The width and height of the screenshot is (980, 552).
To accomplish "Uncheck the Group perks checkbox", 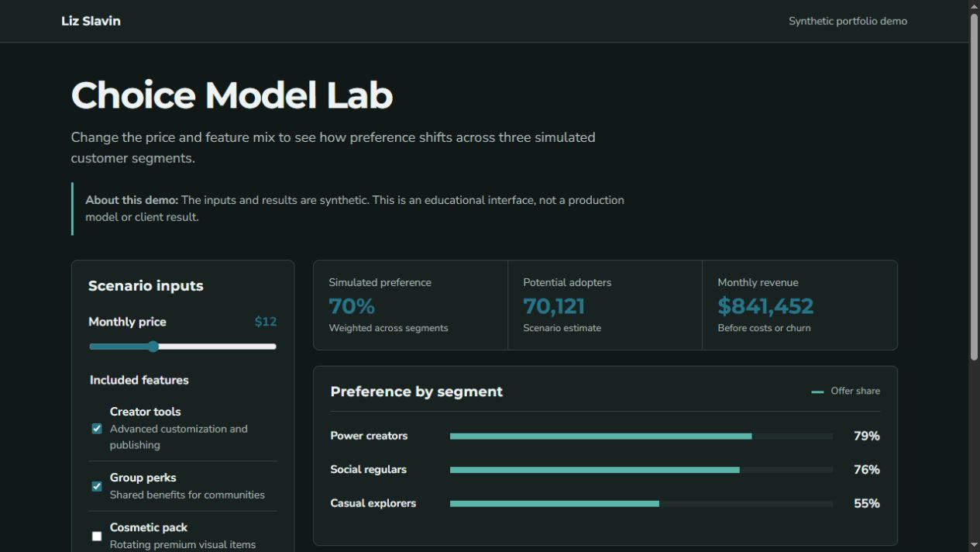I will pyautogui.click(x=97, y=486).
